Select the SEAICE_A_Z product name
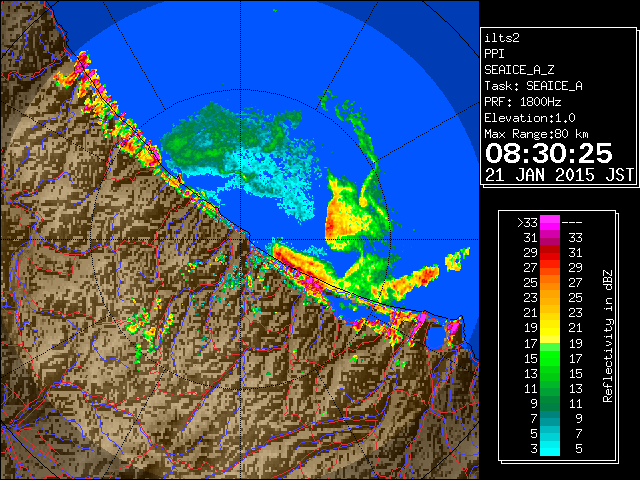Viewport: 640px width, 480px height. 519,70
